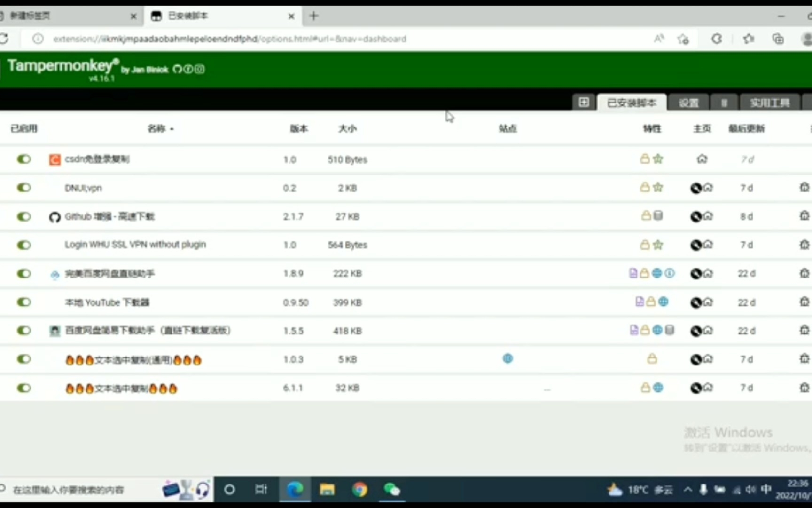Screen dimensions: 812x508
Task: Open Tampermonkey Instagram icon in header
Action: 200,69
